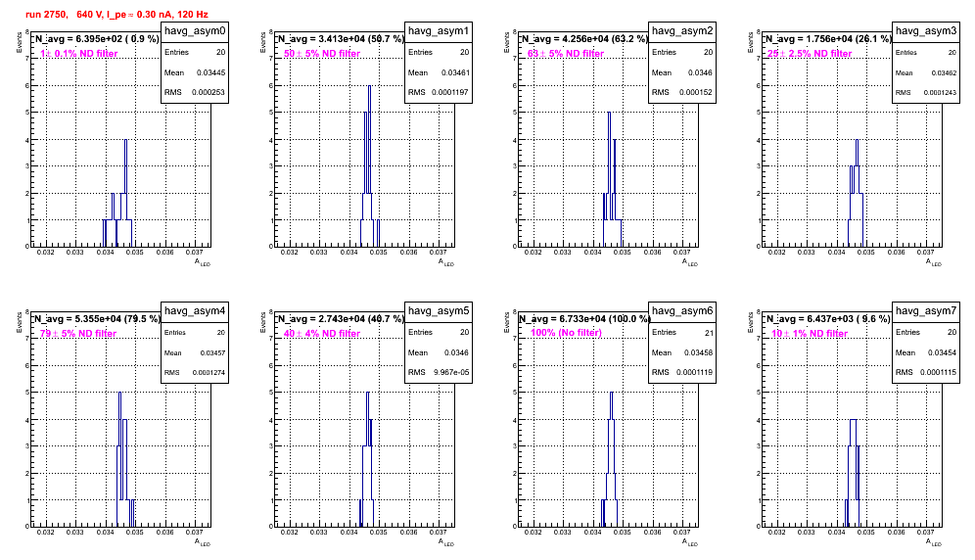Click the N_avg = 1.756e+04 label
Screen dimensions: 975x560
828,39
